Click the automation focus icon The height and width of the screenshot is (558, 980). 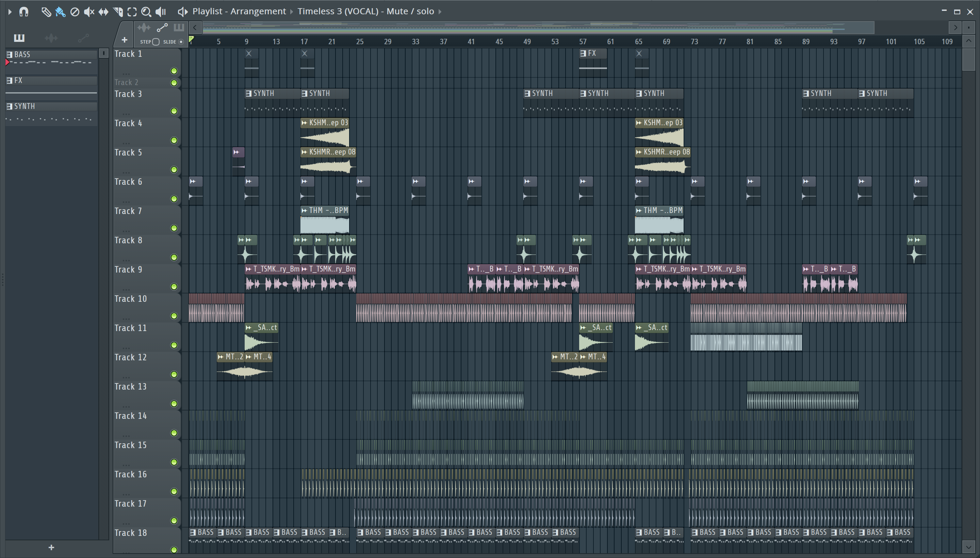(x=162, y=28)
